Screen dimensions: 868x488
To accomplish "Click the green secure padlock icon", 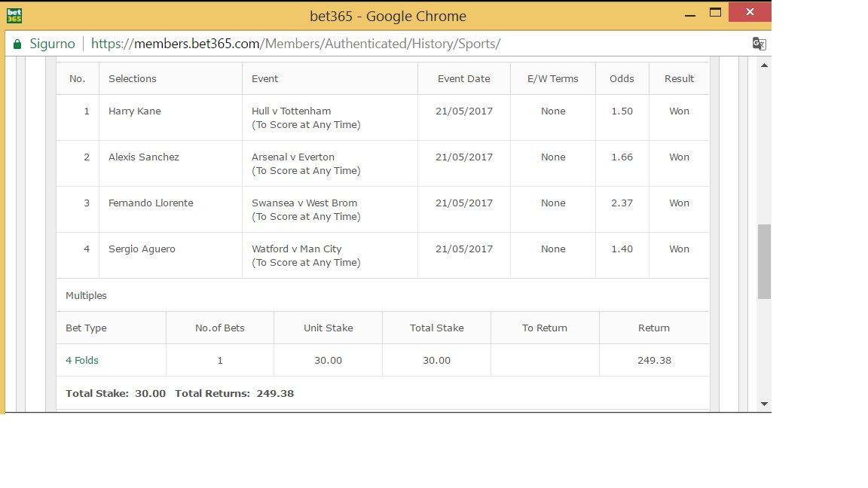I will coord(17,44).
